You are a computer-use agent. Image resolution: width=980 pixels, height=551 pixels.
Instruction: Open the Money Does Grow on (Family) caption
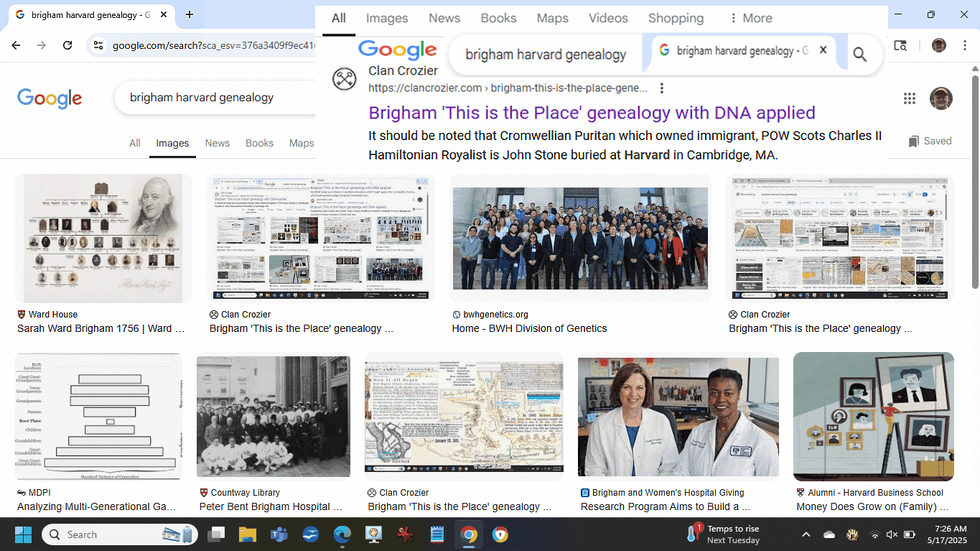pos(872,506)
